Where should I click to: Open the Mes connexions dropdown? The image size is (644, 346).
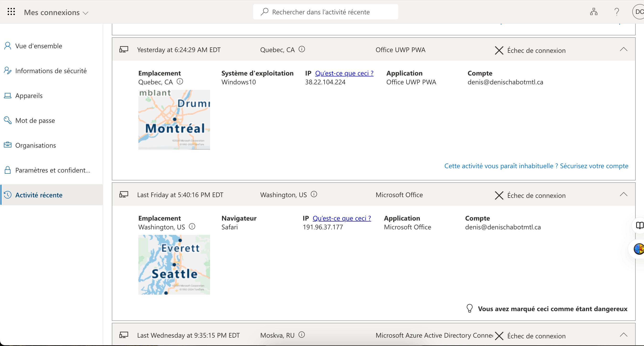[56, 12]
